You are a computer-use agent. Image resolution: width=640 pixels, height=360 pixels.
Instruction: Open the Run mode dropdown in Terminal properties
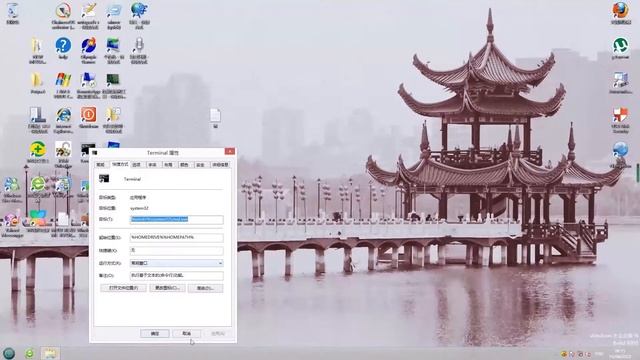pyautogui.click(x=177, y=263)
